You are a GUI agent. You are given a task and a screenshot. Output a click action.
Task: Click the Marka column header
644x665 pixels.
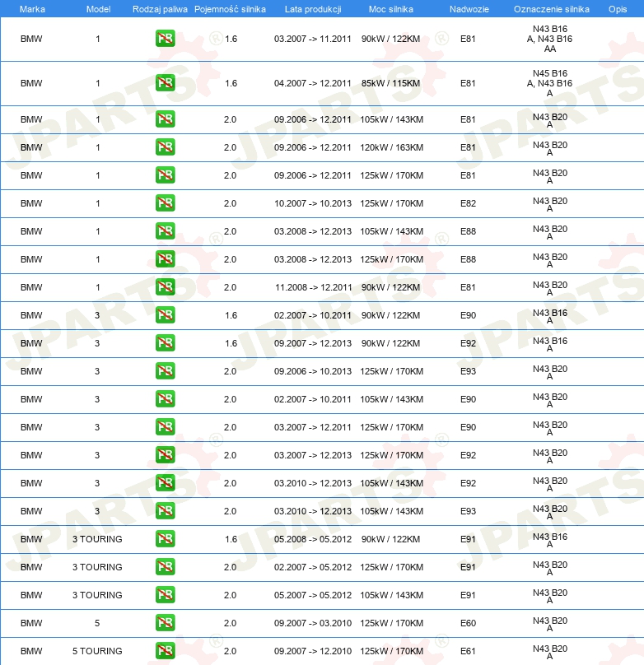click(x=32, y=9)
